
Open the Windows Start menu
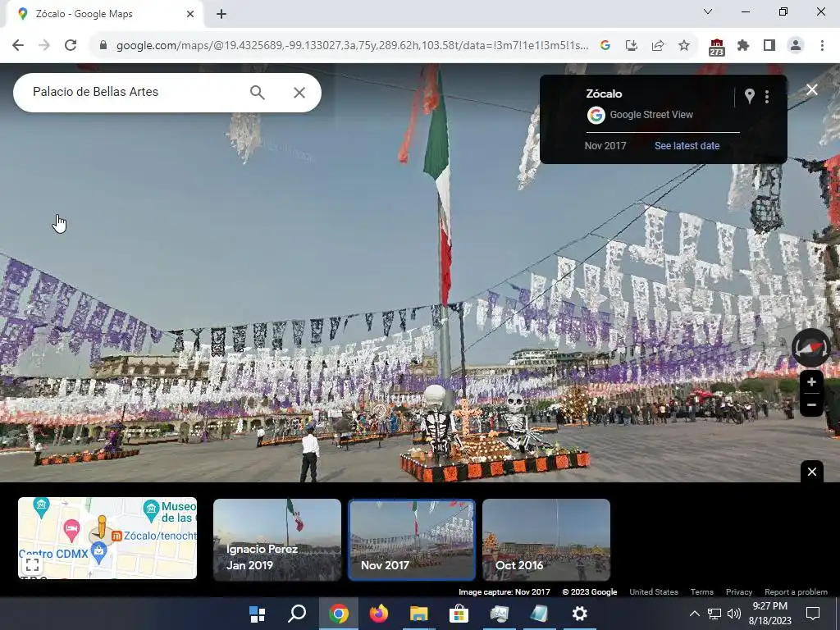tap(257, 614)
